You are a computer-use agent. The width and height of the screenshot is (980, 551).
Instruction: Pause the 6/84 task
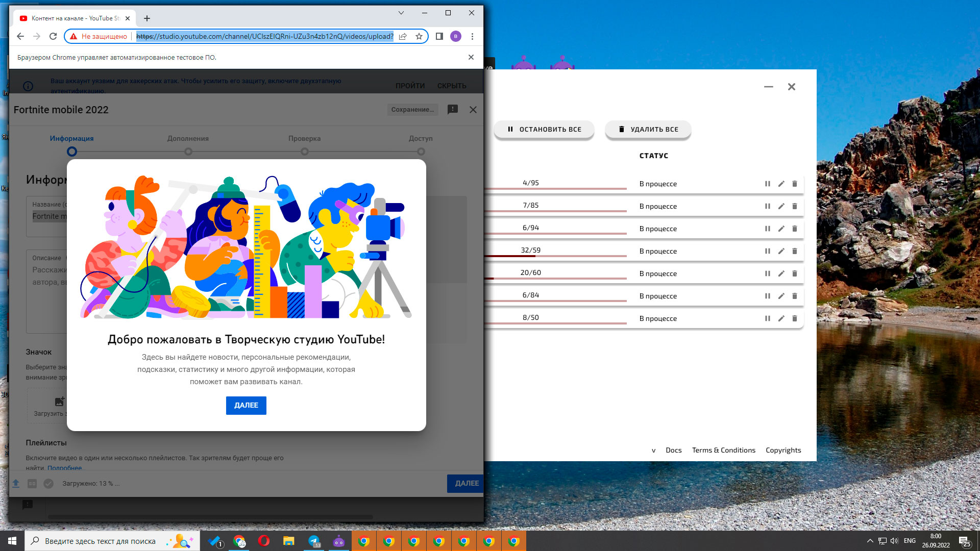[x=767, y=296]
